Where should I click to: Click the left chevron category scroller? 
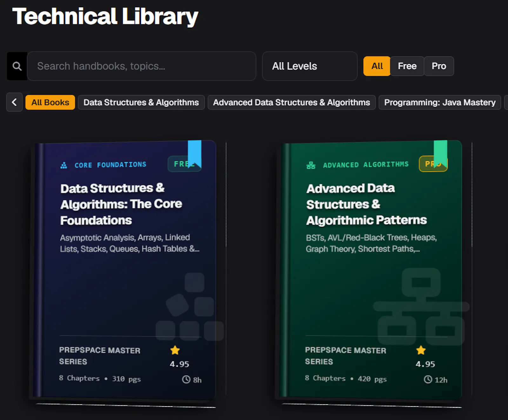[x=14, y=102]
